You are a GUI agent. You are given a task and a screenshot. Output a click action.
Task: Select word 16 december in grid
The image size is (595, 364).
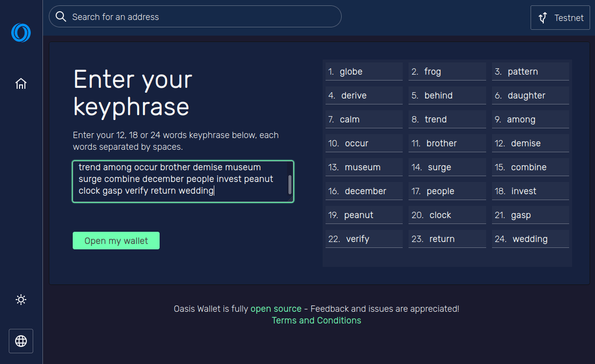pyautogui.click(x=364, y=191)
